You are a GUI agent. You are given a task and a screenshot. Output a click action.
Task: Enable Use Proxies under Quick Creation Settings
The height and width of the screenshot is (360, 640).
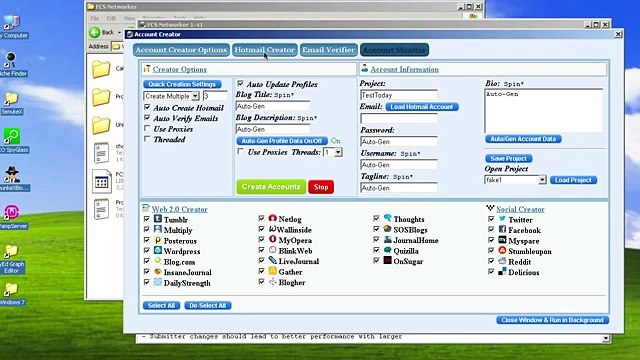147,129
